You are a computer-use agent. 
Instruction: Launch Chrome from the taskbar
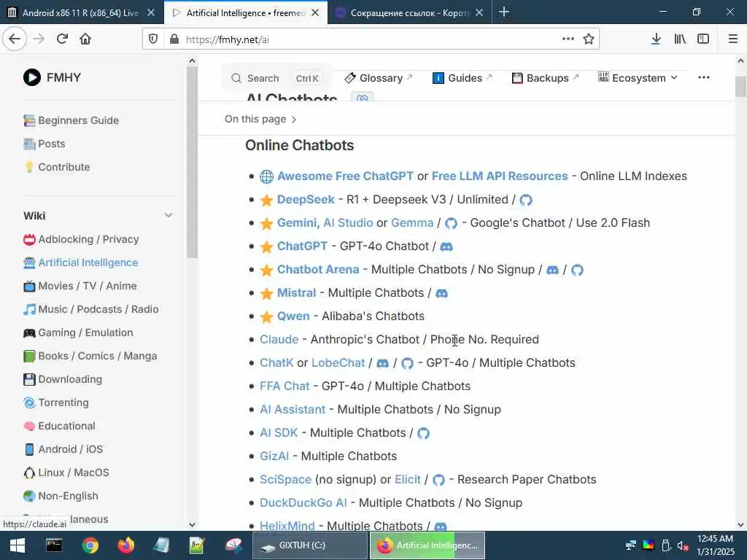(90, 545)
